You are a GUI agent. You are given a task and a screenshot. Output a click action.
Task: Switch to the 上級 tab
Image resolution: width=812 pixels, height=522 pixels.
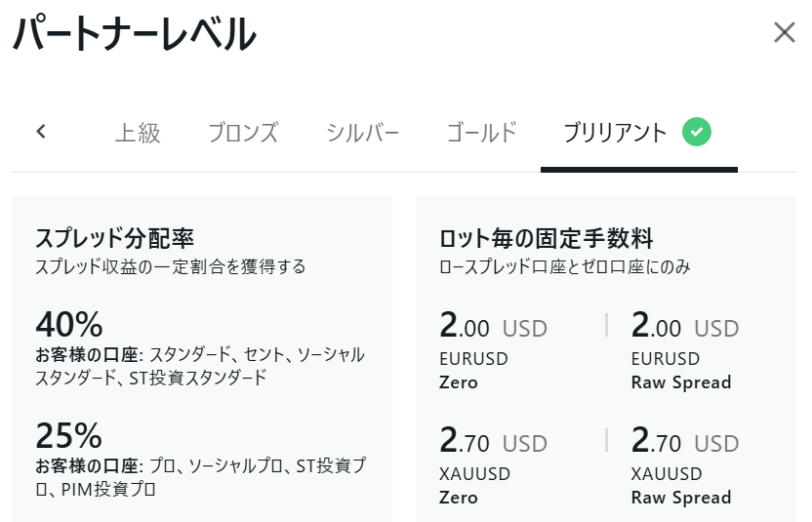pos(137,133)
